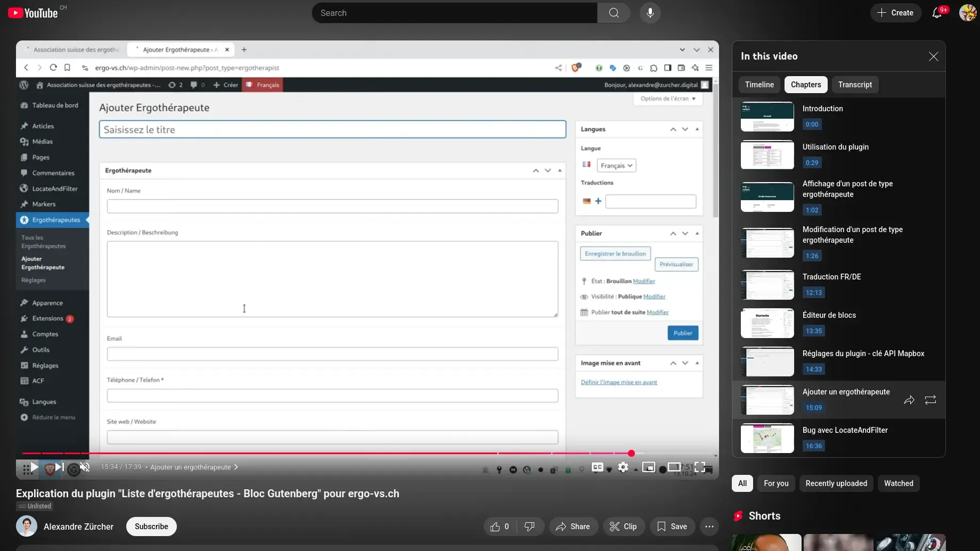This screenshot has height=551, width=980.
Task: Open video player settings gear
Action: point(623,467)
